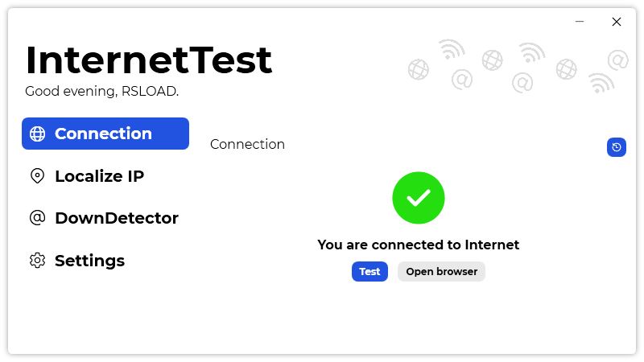
Task: Close the InternetTest window
Action: pos(617,23)
